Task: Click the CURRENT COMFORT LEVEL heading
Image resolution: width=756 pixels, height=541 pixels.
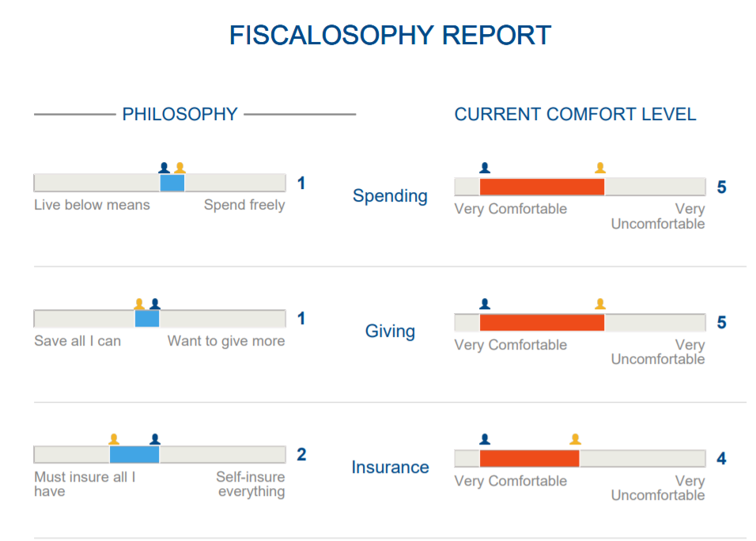Action: [x=575, y=115]
